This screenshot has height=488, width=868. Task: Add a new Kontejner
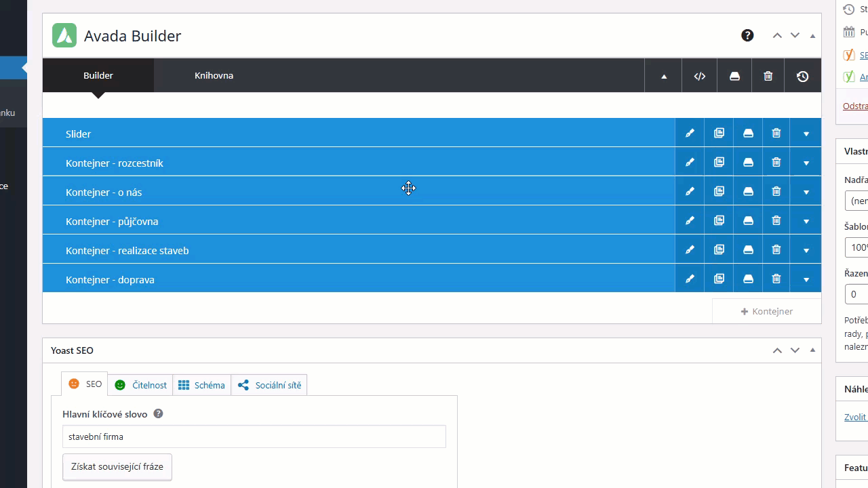[767, 311]
